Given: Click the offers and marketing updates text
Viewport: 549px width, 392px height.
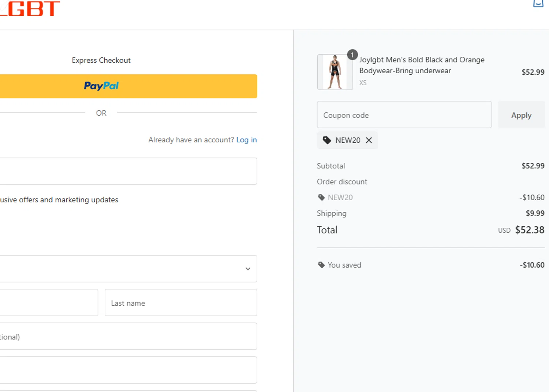Looking at the screenshot, I should (x=59, y=200).
